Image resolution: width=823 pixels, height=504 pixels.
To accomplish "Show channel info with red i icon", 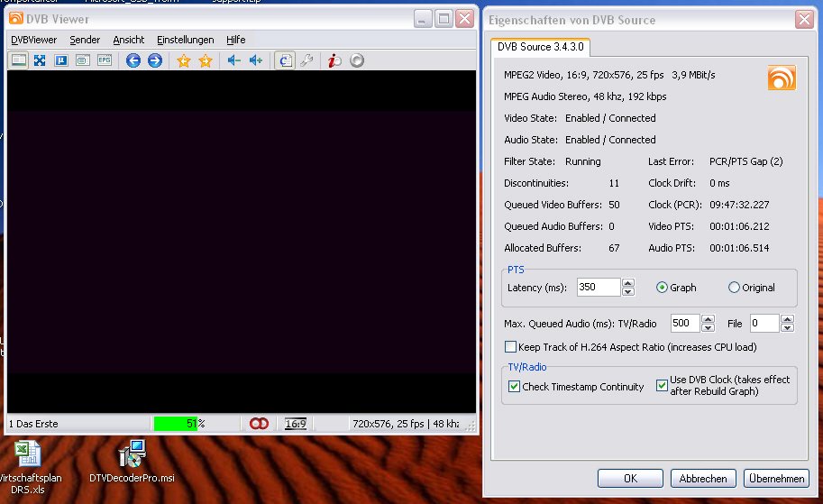I will coord(334,60).
